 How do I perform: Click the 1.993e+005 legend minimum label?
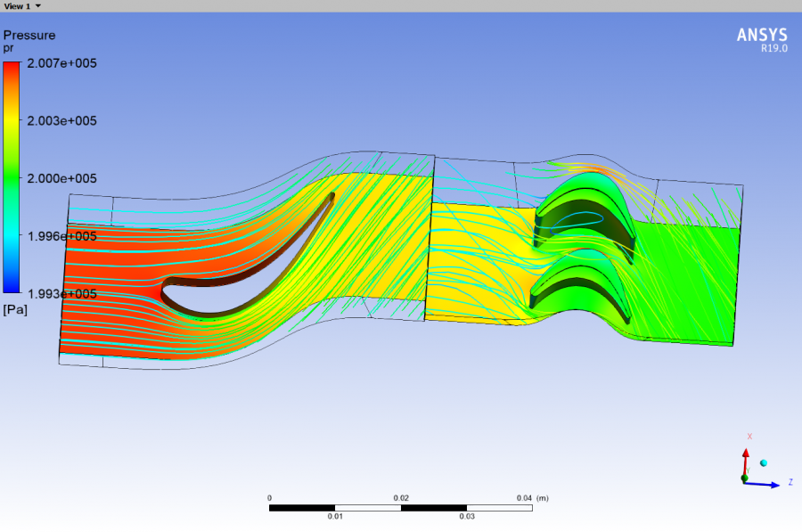click(x=63, y=293)
